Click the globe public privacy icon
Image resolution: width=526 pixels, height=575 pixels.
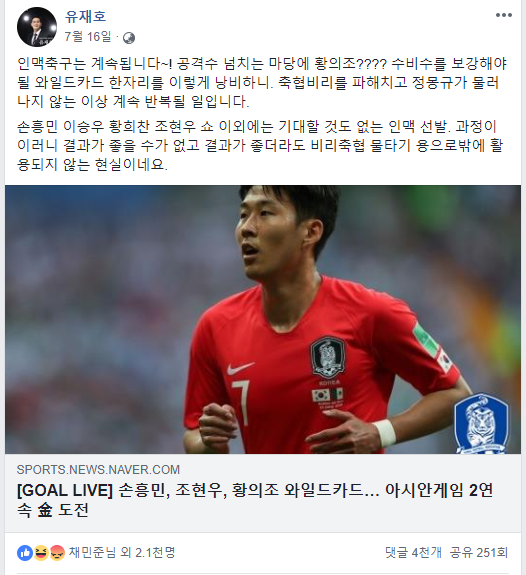129,38
